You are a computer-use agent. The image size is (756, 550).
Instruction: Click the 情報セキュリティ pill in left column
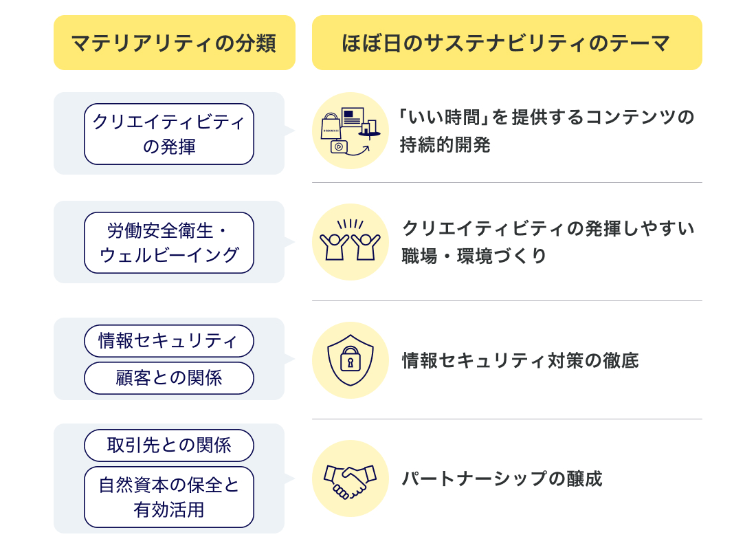tap(169, 340)
